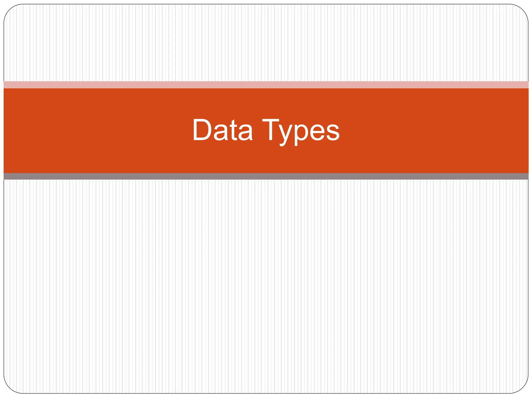Screen dimensions: 532x399
Task: Click the first letter a in "Data"
Action: click(x=221, y=133)
